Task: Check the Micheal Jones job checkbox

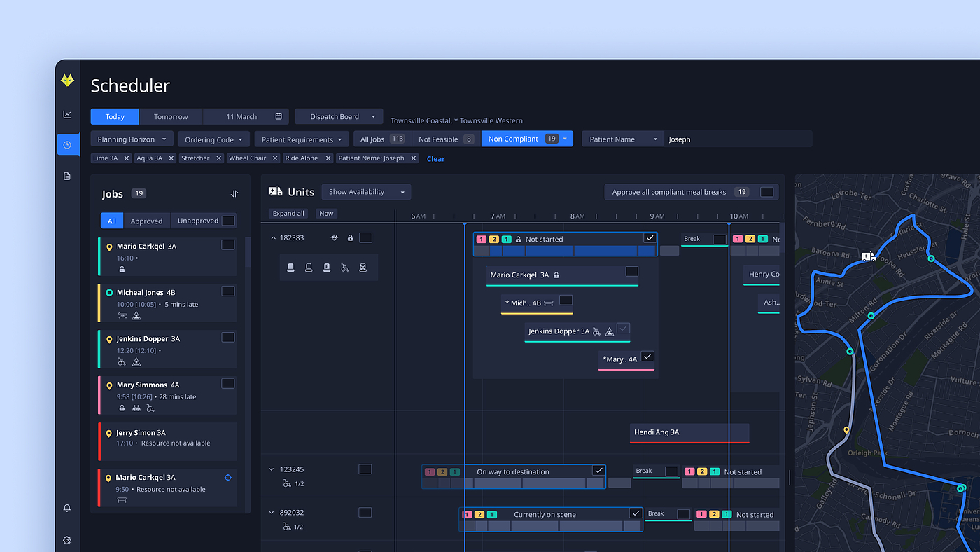Action: [x=227, y=291]
